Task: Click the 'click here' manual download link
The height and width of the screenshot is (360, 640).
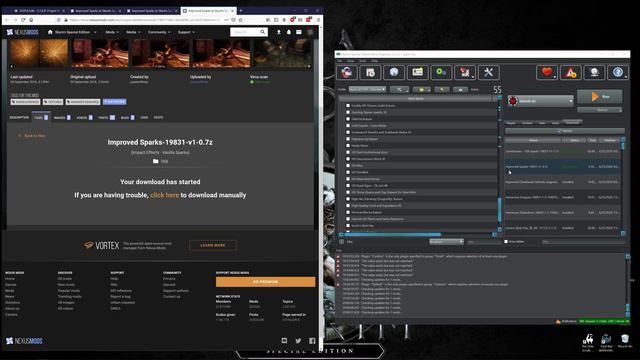Action: point(164,195)
